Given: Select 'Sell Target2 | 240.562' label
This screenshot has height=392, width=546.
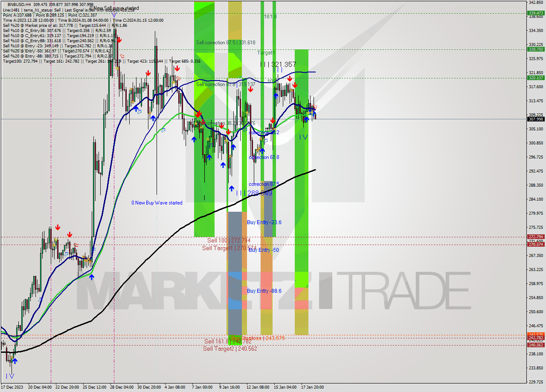Looking at the screenshot, I should [230, 349].
